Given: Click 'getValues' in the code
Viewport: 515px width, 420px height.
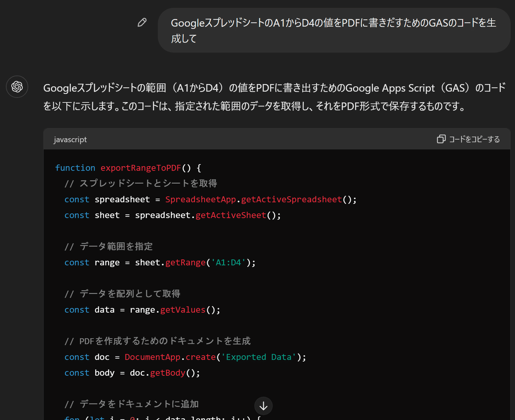Looking at the screenshot, I should [183, 310].
